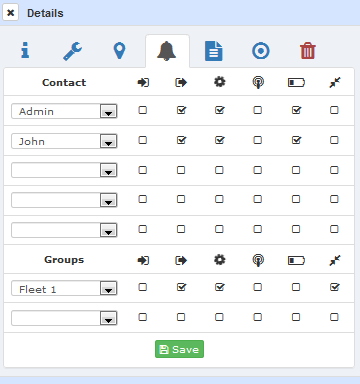Check gear checkbox in last empty group row

(x=219, y=317)
